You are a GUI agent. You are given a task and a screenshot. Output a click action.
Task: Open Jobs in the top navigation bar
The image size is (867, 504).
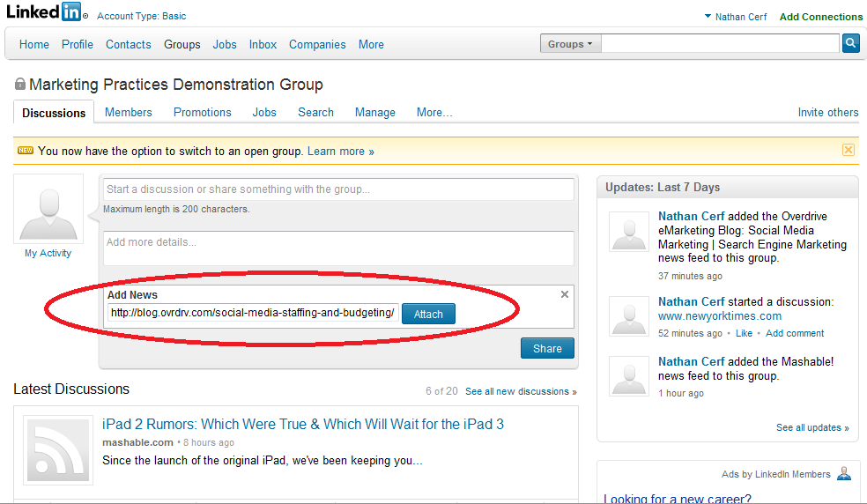click(225, 44)
